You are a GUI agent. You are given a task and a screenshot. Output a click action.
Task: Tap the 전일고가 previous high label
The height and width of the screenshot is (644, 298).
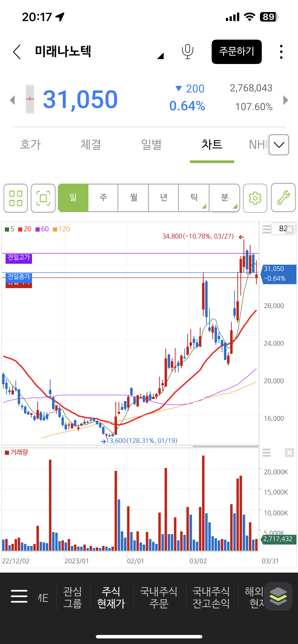coord(19,258)
